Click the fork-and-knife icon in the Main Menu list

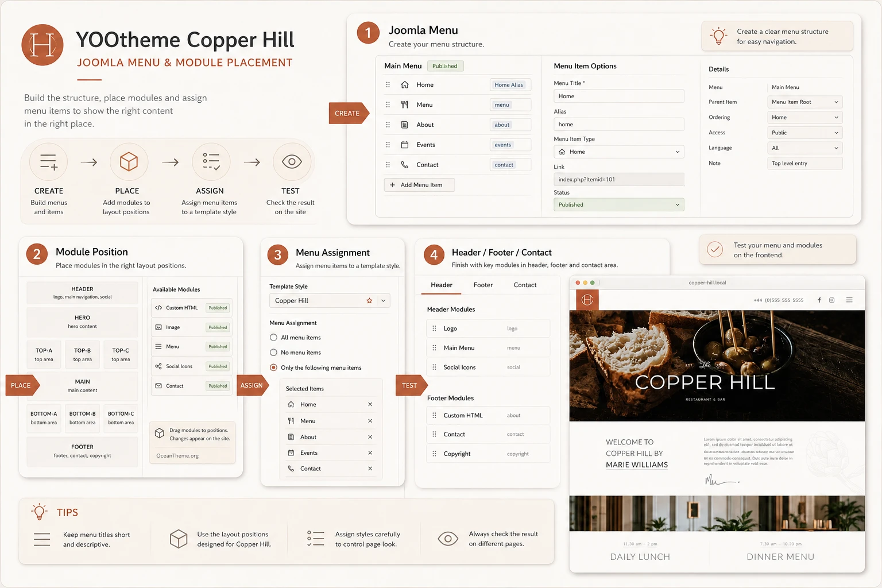click(x=404, y=105)
